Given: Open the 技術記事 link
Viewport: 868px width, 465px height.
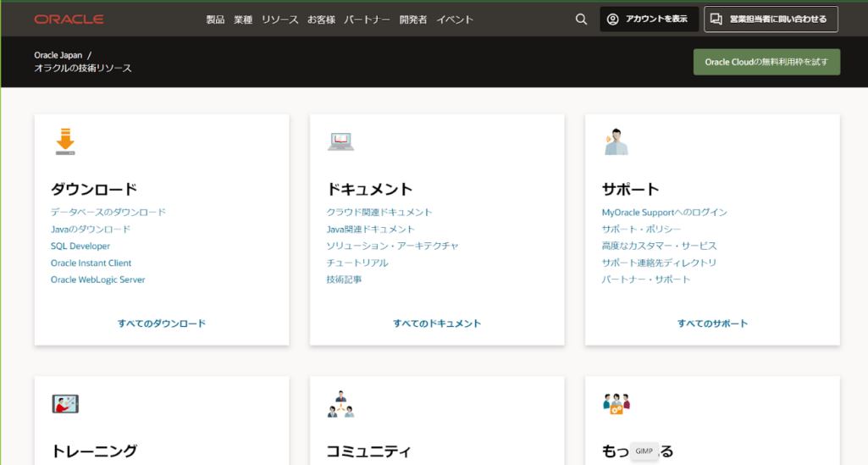Looking at the screenshot, I should point(344,280).
